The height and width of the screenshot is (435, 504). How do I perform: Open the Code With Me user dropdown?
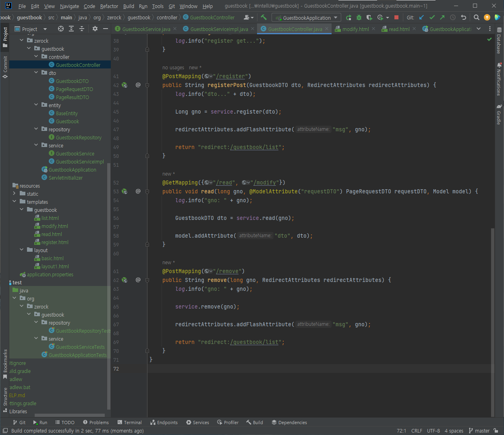point(249,17)
